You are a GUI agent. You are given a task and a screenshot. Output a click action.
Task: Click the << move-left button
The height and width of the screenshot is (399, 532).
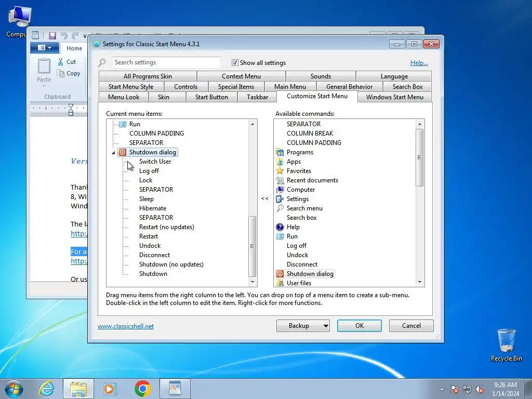coord(265,198)
